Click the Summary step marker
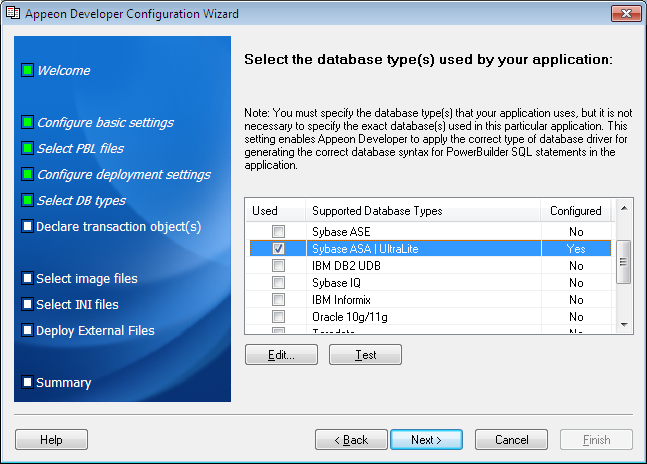The image size is (647, 464). 28,382
